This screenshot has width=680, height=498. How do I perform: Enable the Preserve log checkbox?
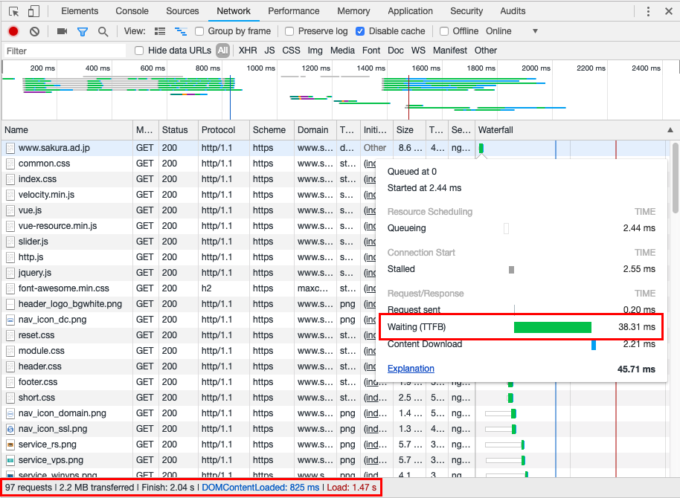(x=289, y=31)
